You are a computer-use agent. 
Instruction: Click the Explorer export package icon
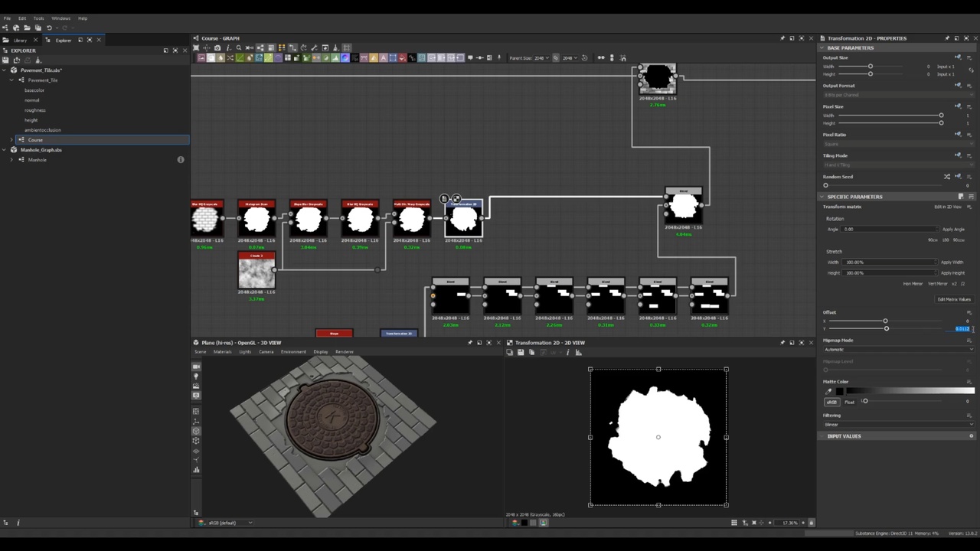[x=17, y=60]
